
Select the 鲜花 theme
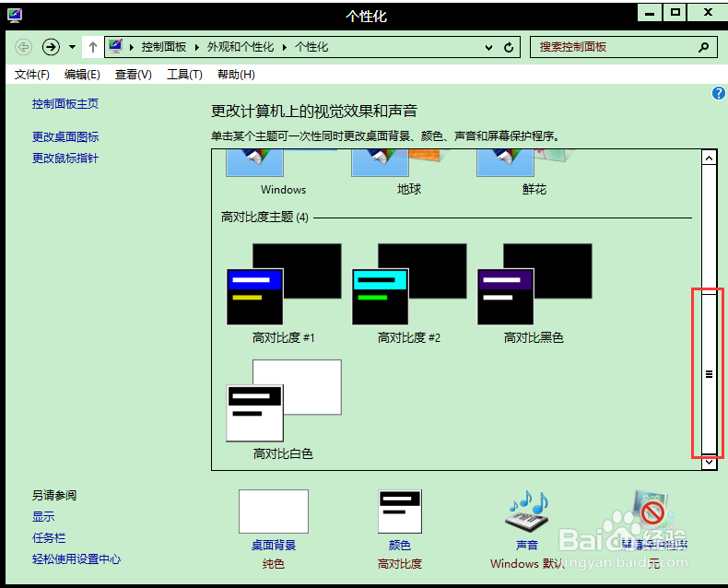(534, 172)
